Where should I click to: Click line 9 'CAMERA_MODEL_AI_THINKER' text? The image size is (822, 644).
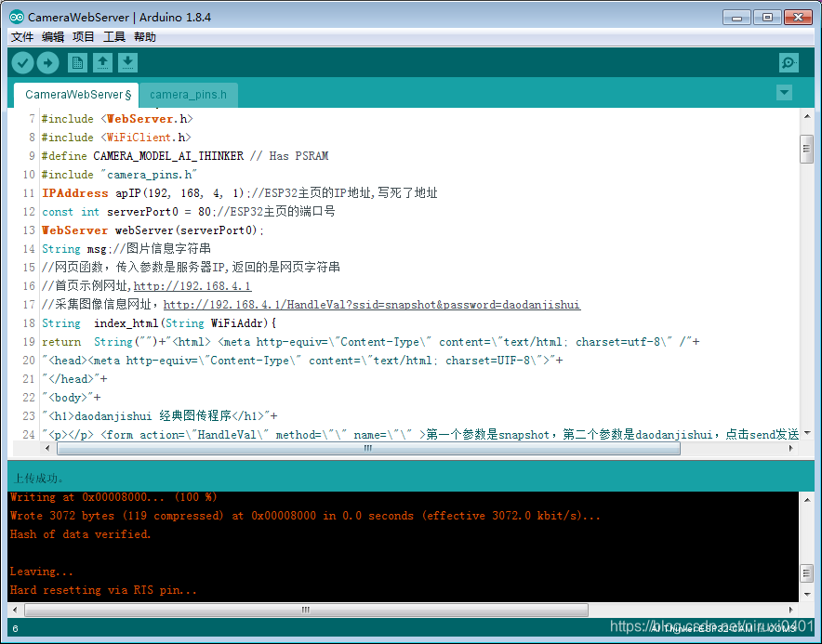tap(168, 156)
